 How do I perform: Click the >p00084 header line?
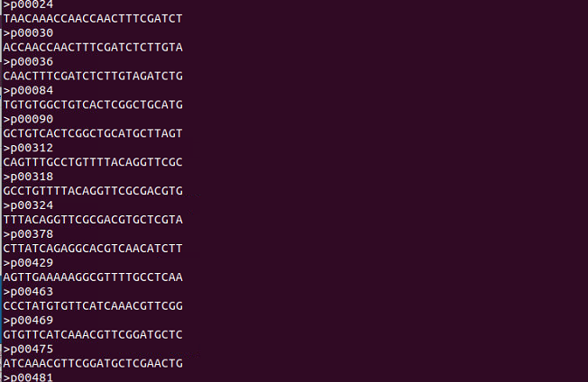[28, 91]
